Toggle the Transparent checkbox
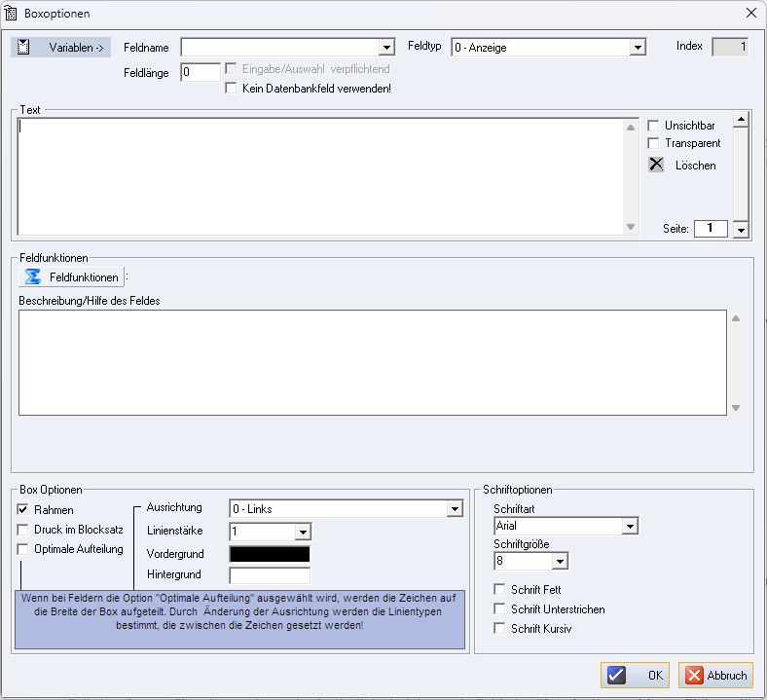This screenshot has height=700, width=767. click(654, 143)
